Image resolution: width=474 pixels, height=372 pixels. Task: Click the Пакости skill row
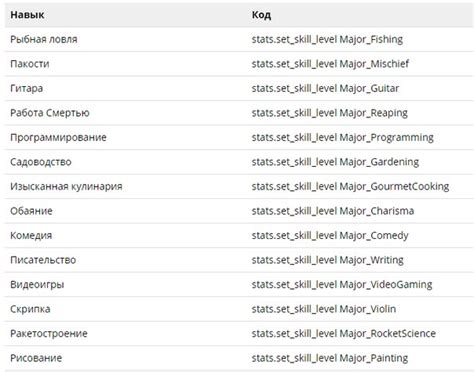click(239, 64)
